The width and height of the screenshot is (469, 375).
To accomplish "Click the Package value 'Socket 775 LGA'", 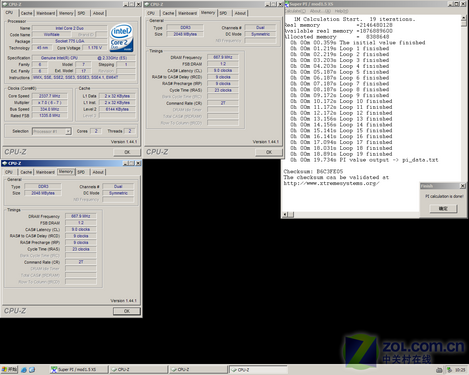I will (70, 41).
